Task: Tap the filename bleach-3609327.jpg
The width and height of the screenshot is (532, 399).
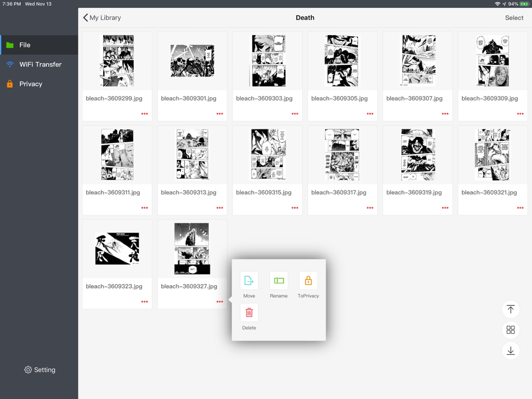Action: click(189, 286)
